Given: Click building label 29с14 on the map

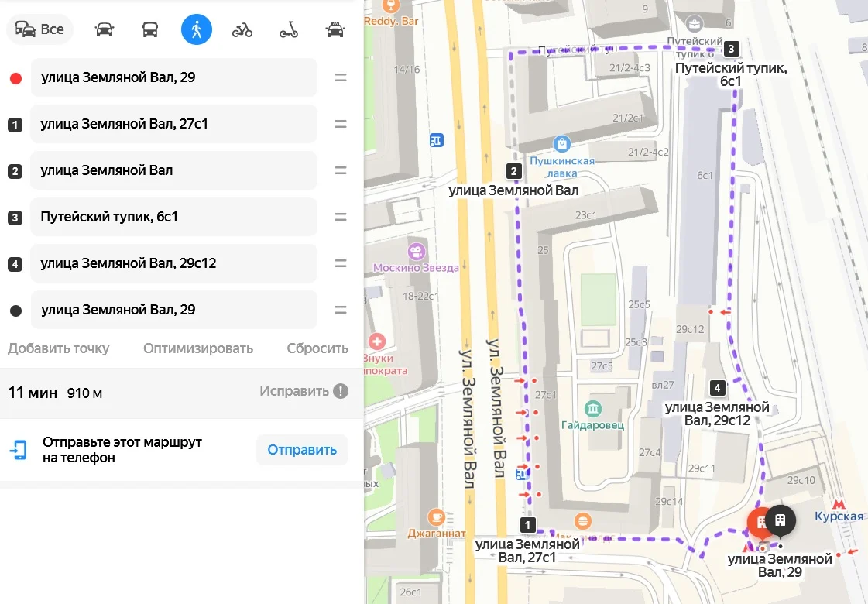Looking at the screenshot, I should pyautogui.click(x=669, y=501).
